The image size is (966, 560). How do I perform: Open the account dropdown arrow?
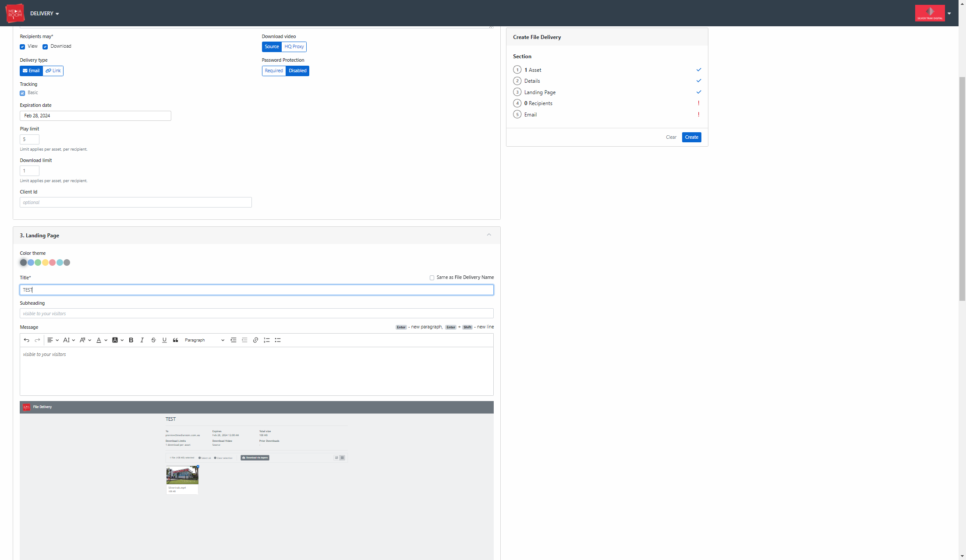949,14
